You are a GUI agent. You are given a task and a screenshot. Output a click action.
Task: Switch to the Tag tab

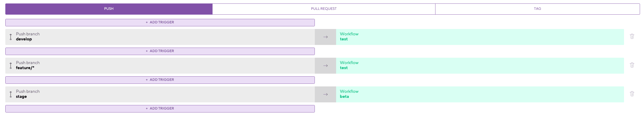tap(537, 9)
